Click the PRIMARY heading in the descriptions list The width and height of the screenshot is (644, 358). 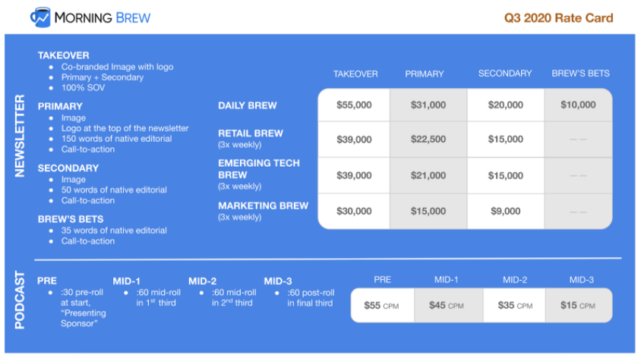pos(60,107)
